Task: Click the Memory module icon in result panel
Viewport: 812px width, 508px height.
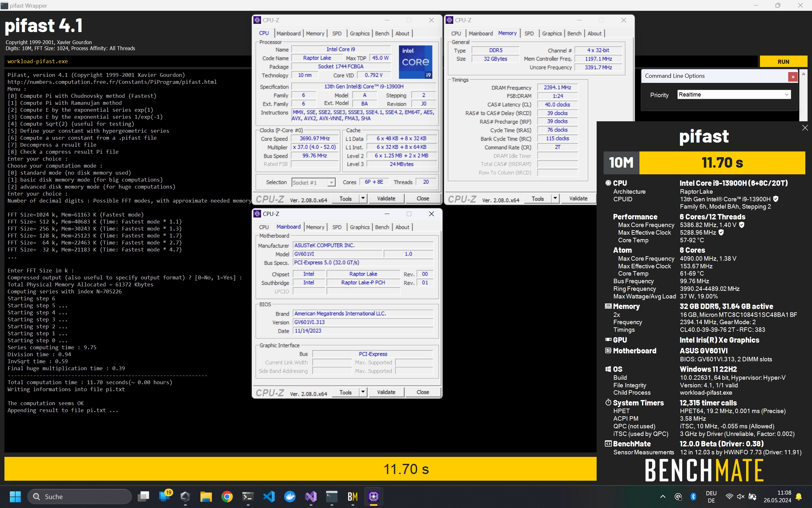Action: pos(608,306)
